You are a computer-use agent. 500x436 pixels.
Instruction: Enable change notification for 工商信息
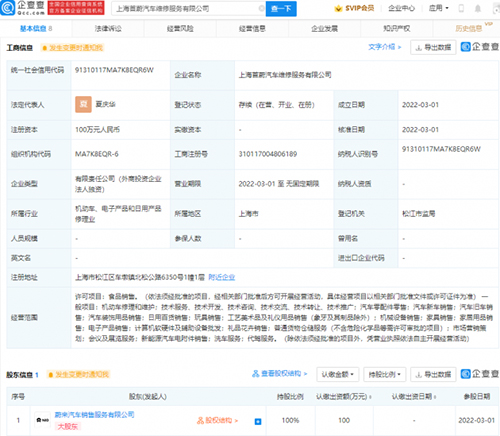72,48
